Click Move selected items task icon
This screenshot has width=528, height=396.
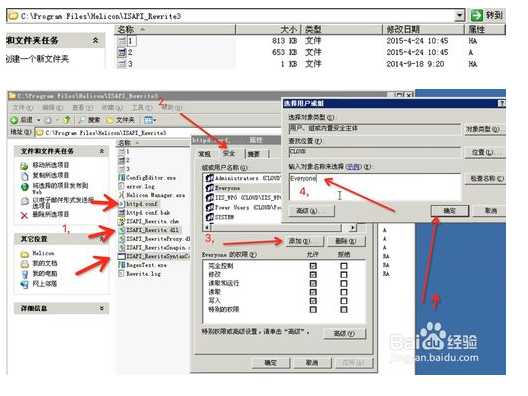24,165
